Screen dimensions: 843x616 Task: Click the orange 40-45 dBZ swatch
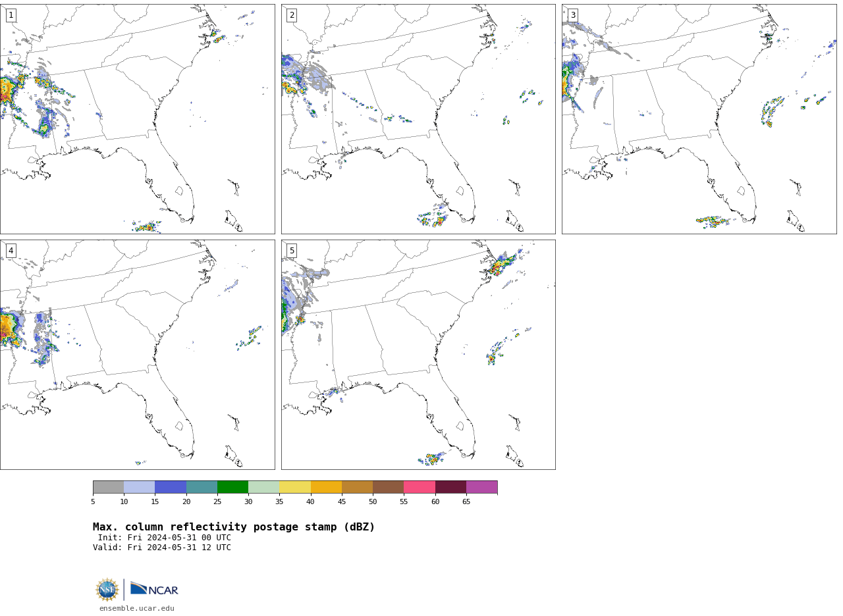326,487
